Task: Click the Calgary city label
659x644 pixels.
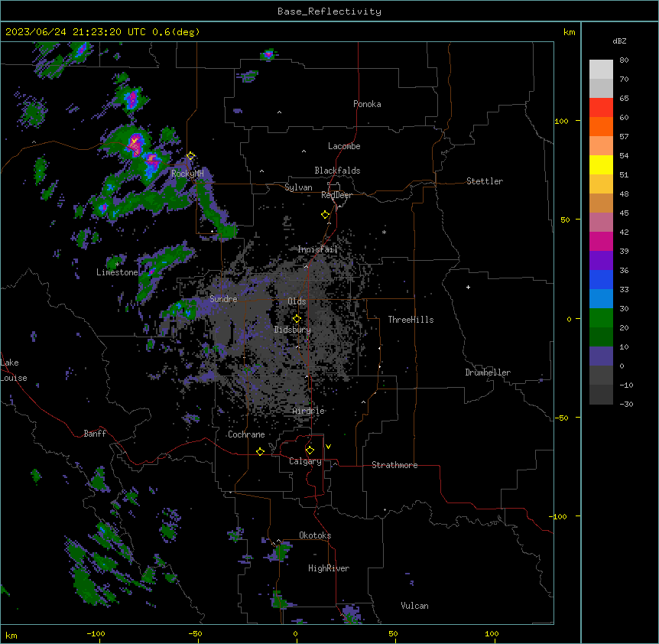Action: point(305,461)
